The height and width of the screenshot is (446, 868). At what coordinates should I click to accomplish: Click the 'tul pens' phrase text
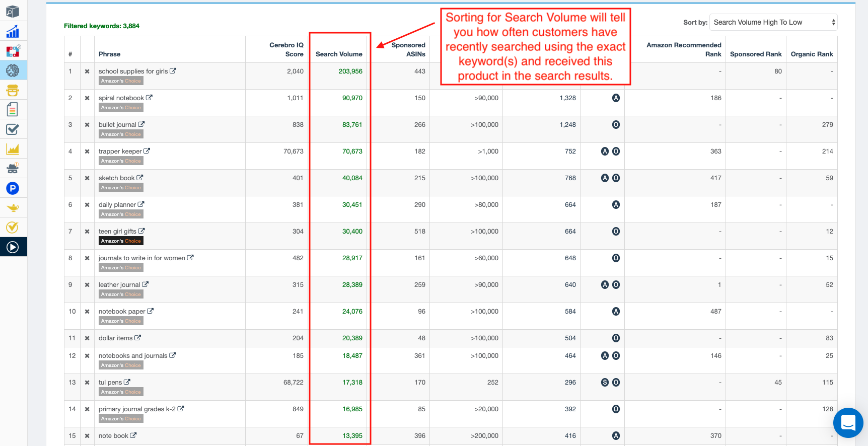click(110, 383)
